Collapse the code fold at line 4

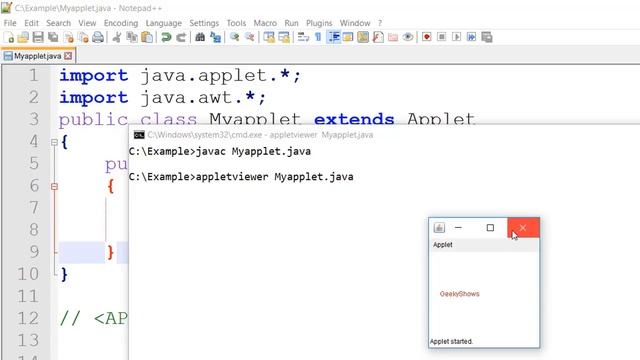click(x=54, y=142)
